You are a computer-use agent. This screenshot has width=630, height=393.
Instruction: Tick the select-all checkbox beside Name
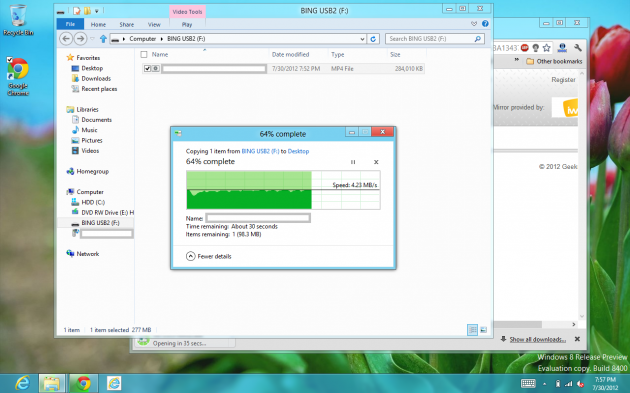(x=144, y=55)
